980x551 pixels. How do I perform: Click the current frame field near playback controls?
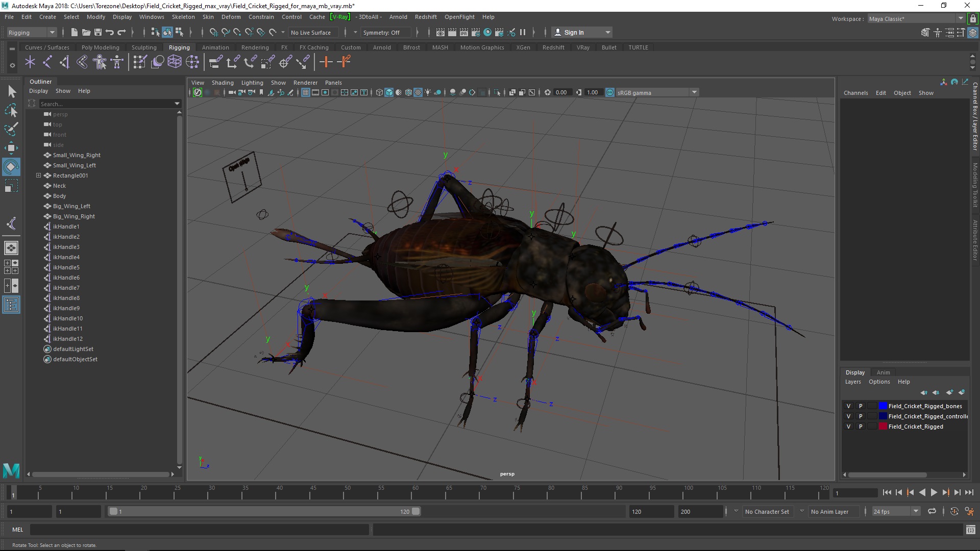pyautogui.click(x=855, y=493)
